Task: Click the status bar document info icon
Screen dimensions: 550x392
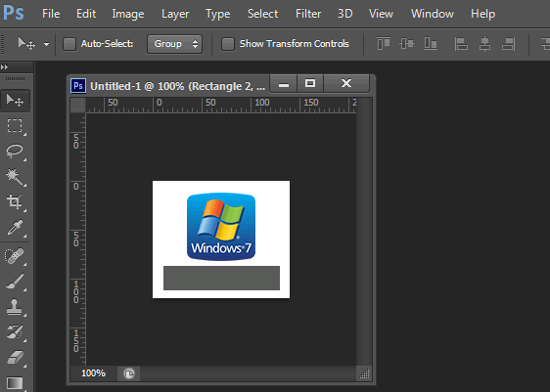Action: coord(129,373)
